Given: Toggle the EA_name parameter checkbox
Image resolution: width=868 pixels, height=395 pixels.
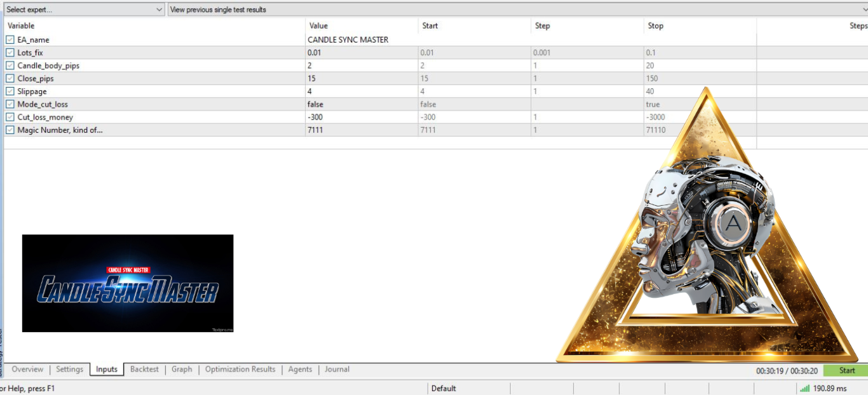Looking at the screenshot, I should pyautogui.click(x=10, y=40).
